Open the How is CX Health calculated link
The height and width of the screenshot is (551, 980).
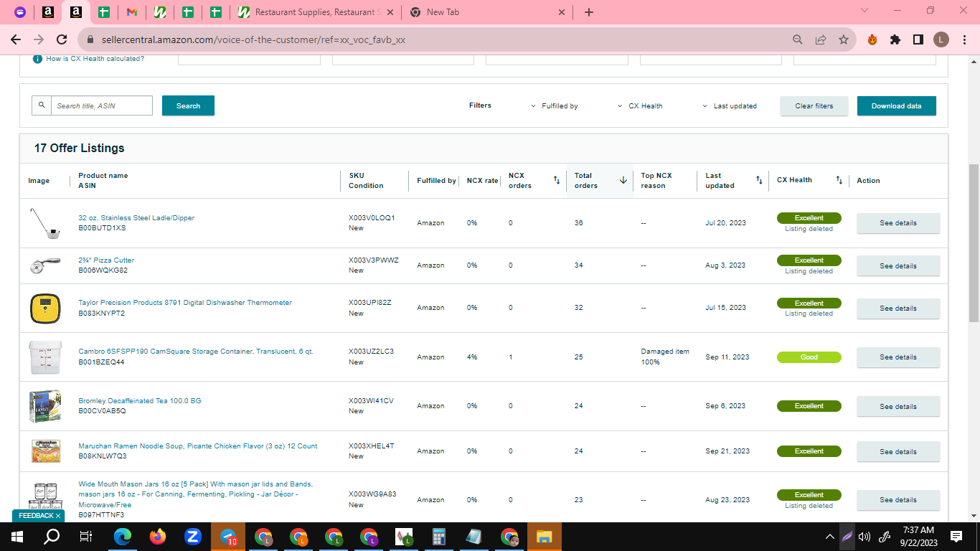pos(95,59)
